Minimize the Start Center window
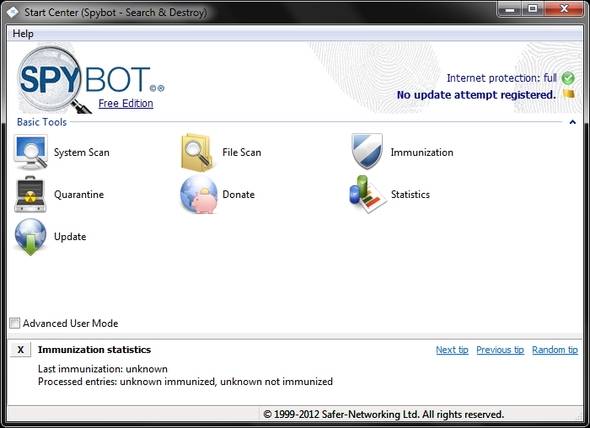This screenshot has height=428, width=590. pos(510,9)
